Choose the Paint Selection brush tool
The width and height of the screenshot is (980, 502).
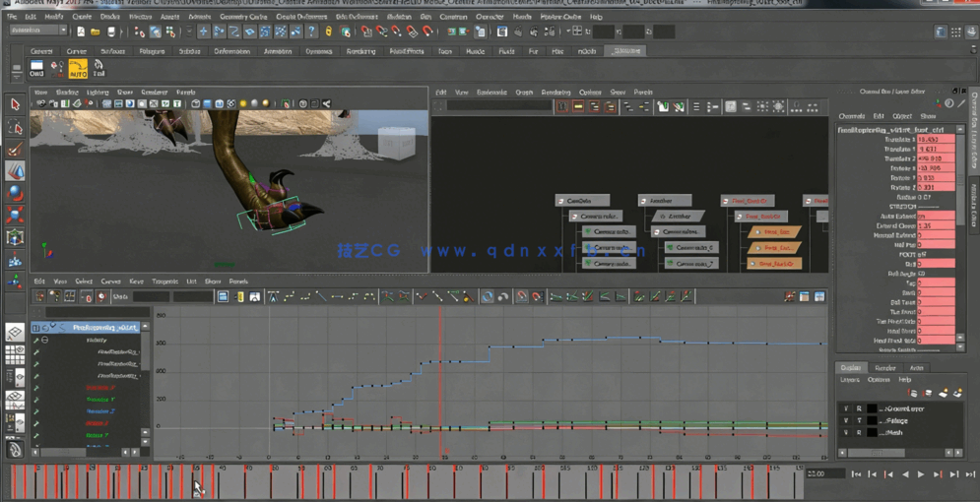tap(15, 150)
